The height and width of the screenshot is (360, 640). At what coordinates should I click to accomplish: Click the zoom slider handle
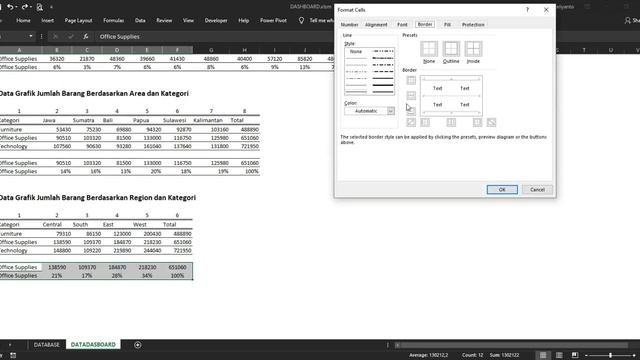tap(611, 355)
